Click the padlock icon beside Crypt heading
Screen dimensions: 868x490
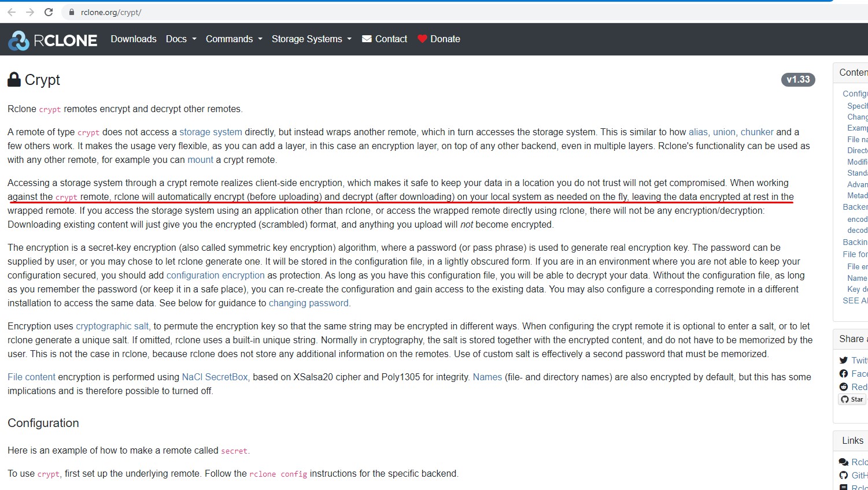pyautogui.click(x=14, y=80)
